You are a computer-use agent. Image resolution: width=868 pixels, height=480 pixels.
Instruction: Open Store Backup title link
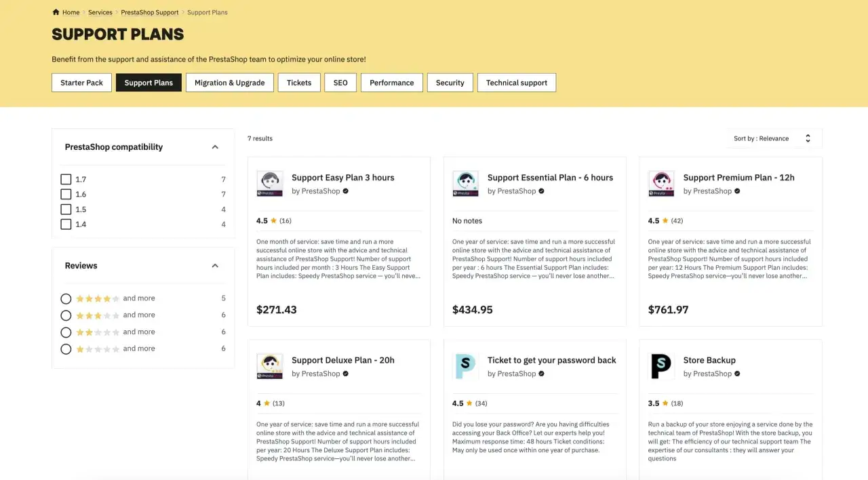click(x=709, y=360)
